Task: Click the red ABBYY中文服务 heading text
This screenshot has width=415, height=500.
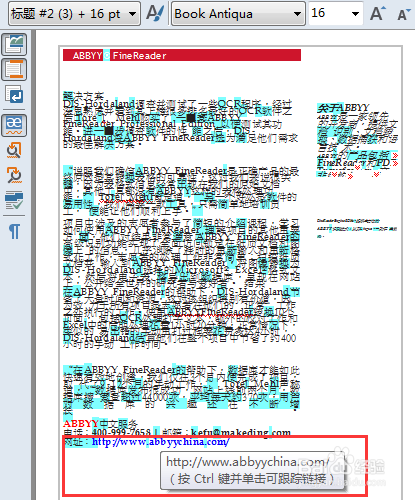Action: point(100,423)
